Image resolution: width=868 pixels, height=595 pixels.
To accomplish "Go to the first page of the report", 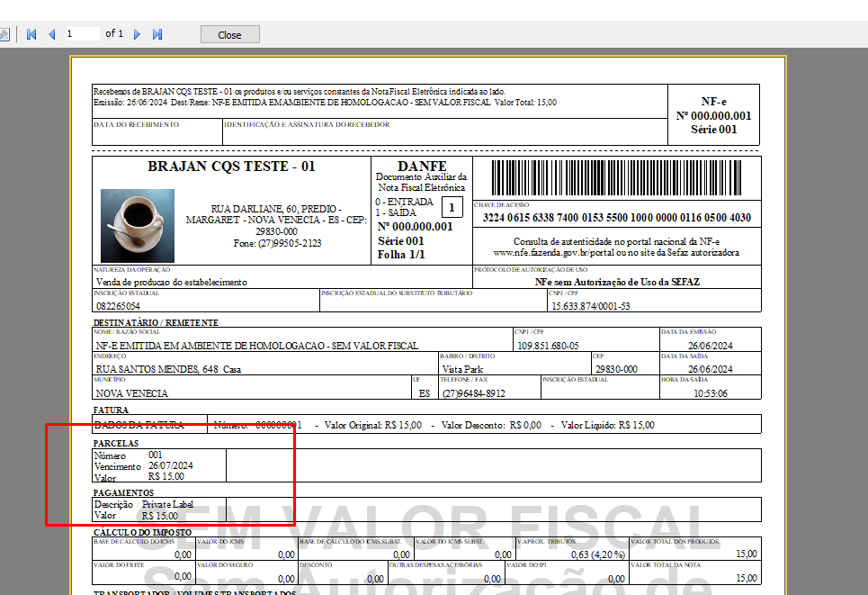I will pyautogui.click(x=31, y=34).
